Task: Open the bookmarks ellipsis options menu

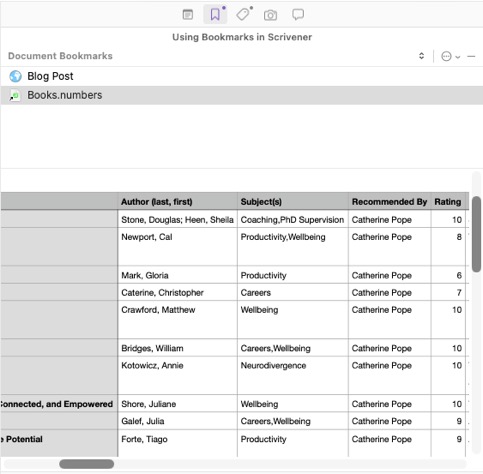Action: (450, 56)
